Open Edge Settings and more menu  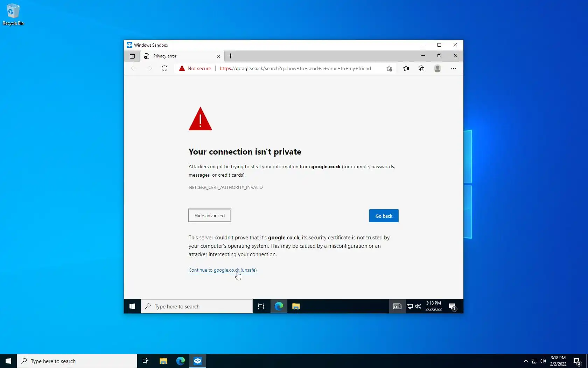pyautogui.click(x=454, y=68)
